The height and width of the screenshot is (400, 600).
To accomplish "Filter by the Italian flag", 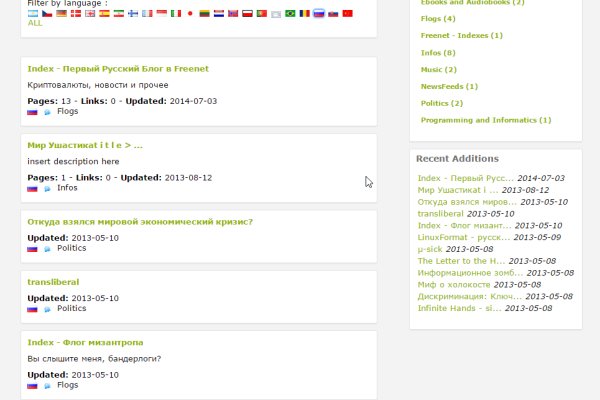I will pos(176,13).
